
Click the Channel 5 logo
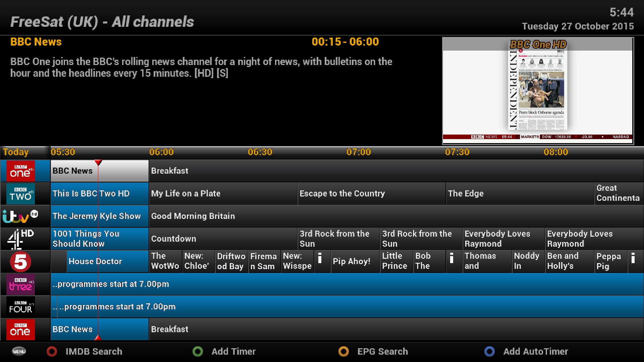click(x=20, y=261)
